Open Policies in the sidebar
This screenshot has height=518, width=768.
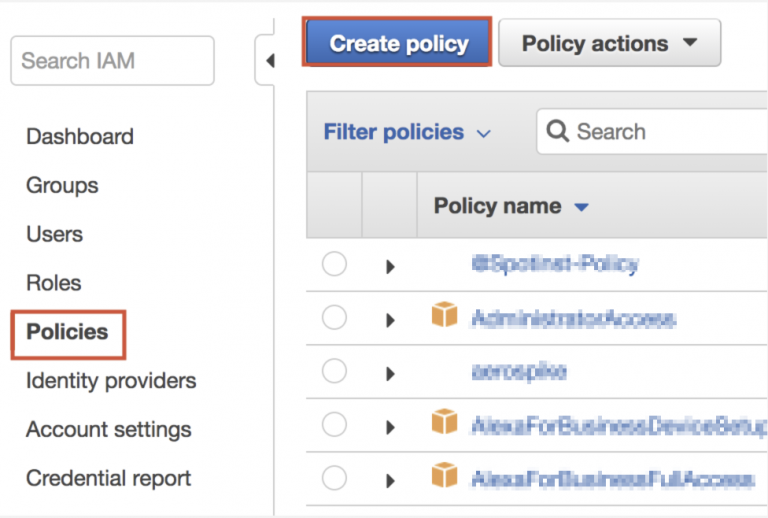click(67, 332)
